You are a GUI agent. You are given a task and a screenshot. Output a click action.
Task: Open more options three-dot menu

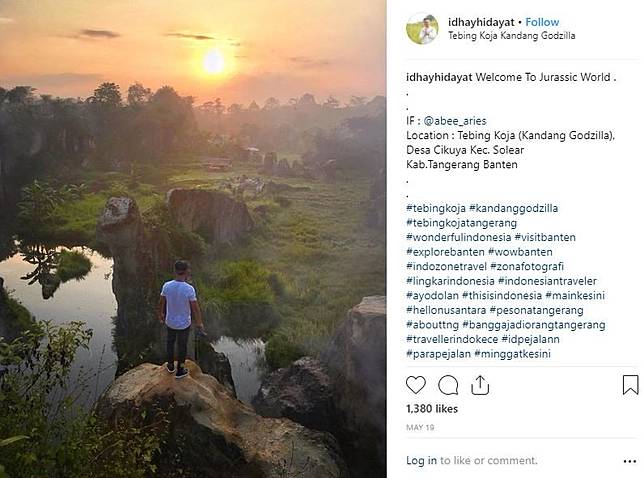(629, 461)
